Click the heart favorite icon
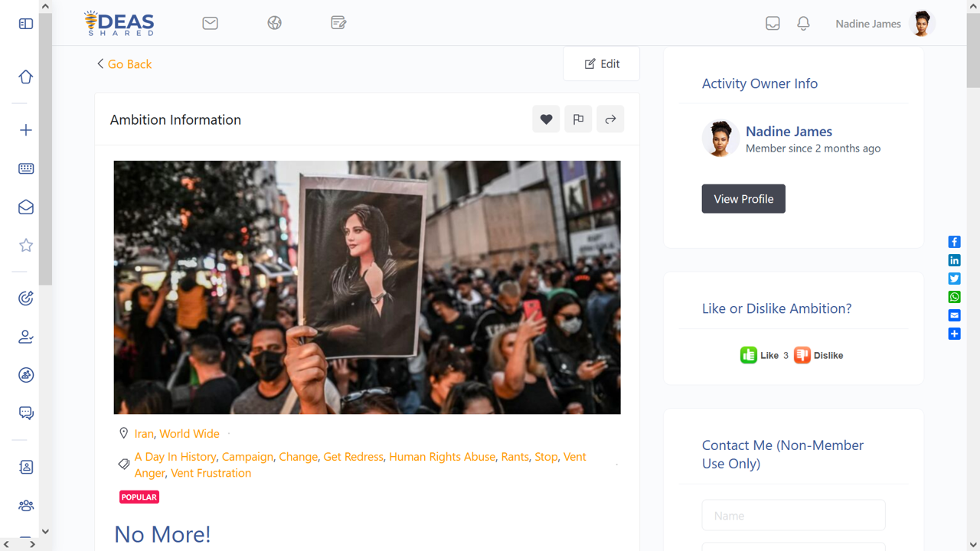 tap(546, 119)
